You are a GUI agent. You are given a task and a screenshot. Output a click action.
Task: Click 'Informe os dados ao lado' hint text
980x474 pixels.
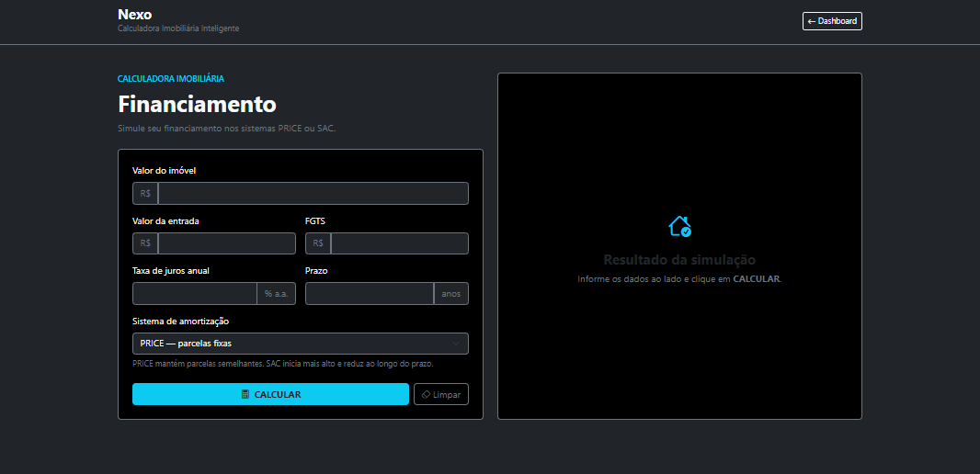[x=679, y=279]
